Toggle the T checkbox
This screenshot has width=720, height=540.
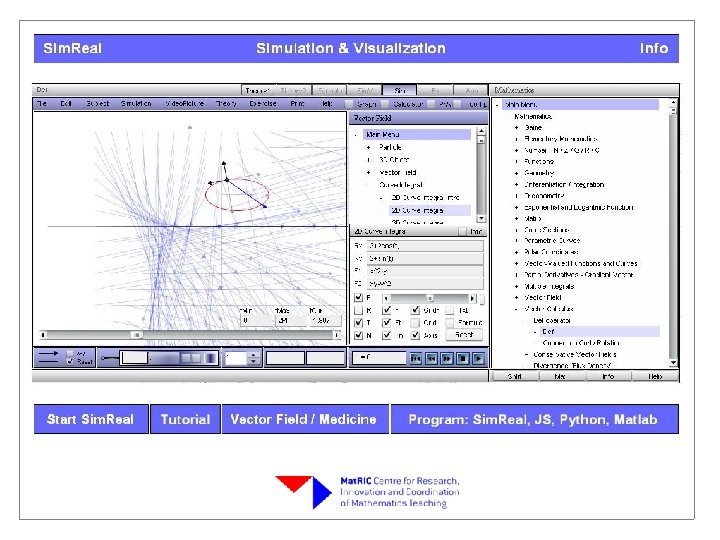(x=359, y=323)
